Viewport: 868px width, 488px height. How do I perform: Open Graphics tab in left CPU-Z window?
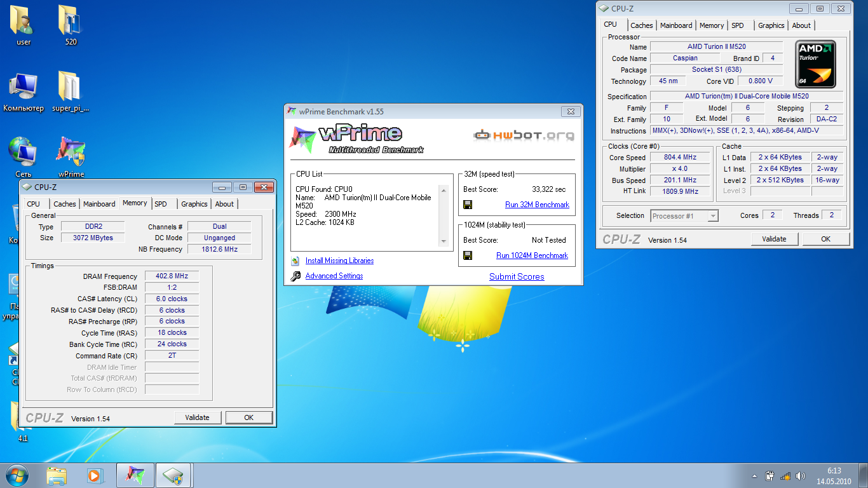pyautogui.click(x=194, y=204)
